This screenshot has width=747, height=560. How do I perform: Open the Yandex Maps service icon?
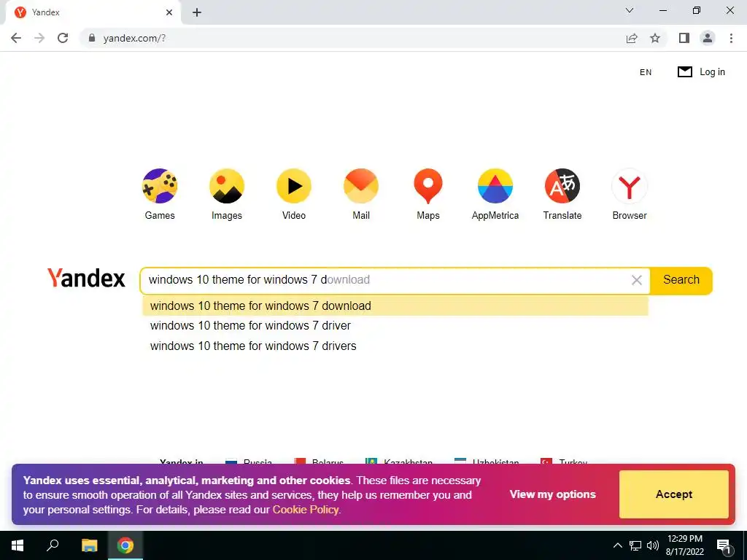428,186
